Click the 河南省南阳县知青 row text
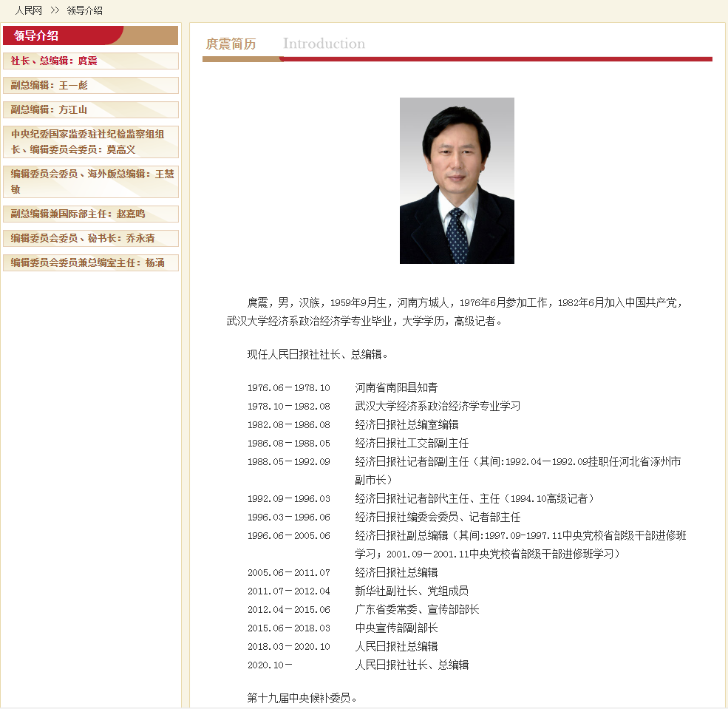 tap(396, 387)
